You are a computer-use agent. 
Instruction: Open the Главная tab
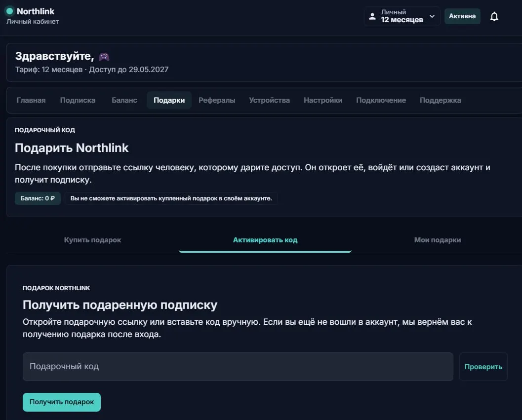31,100
